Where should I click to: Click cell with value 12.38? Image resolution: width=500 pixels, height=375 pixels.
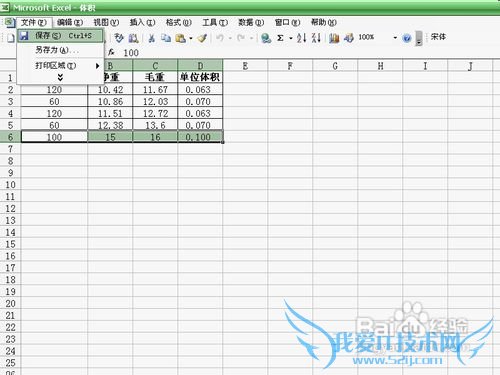tap(110, 125)
